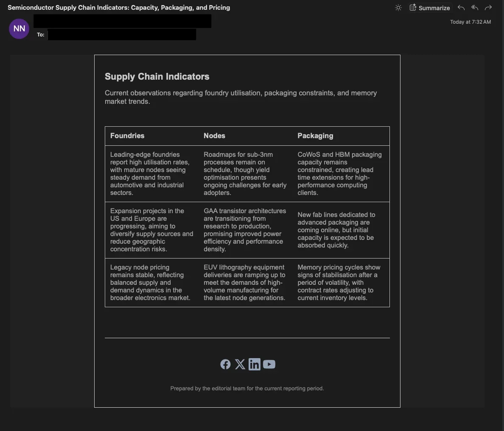Click the 'Current observations regarding foundry' intro paragraph
This screenshot has width=504, height=431.
(241, 97)
